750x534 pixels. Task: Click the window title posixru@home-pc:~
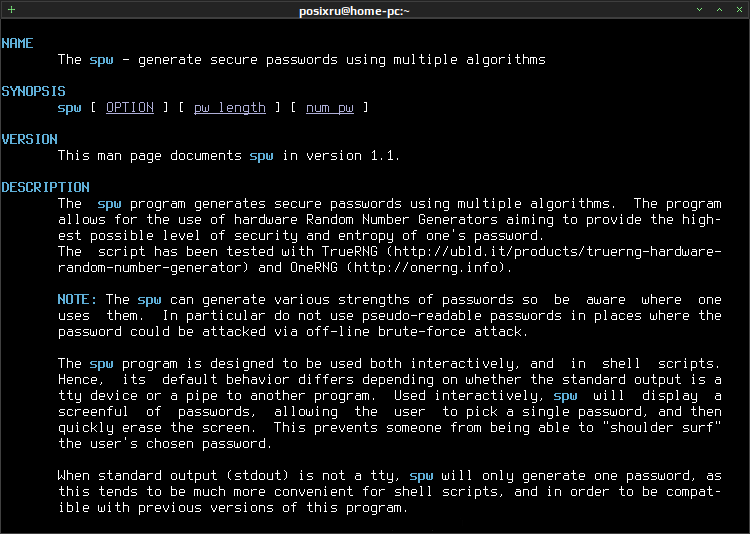354,11
